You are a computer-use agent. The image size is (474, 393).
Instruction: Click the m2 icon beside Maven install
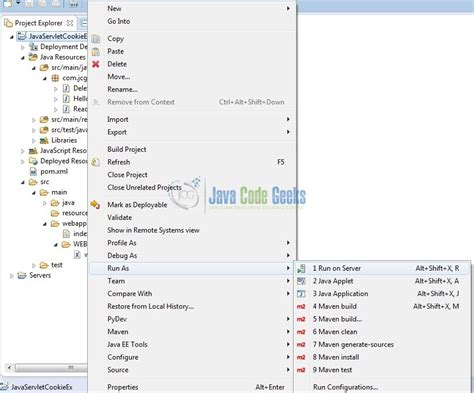tap(301, 357)
